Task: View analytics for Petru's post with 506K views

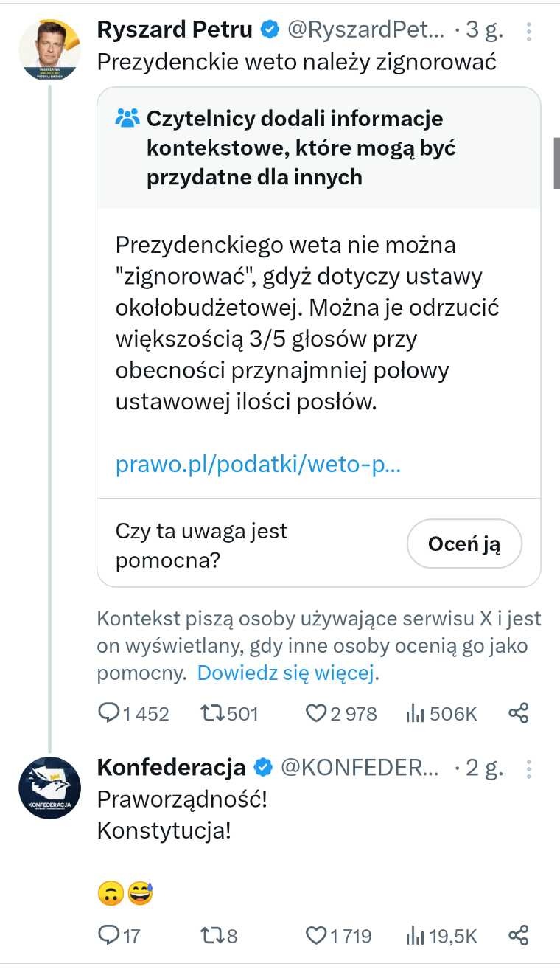Action: [441, 714]
